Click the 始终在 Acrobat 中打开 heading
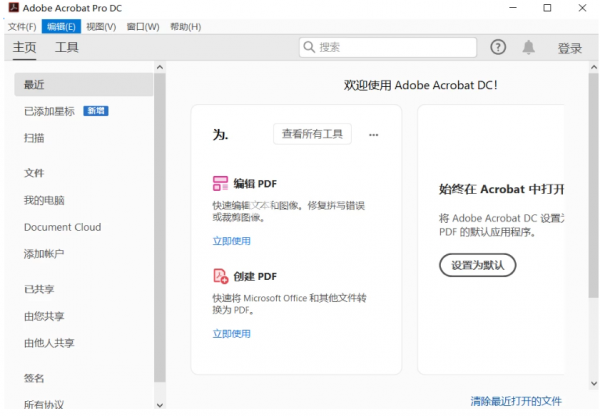This screenshot has height=416, width=600. click(x=501, y=189)
